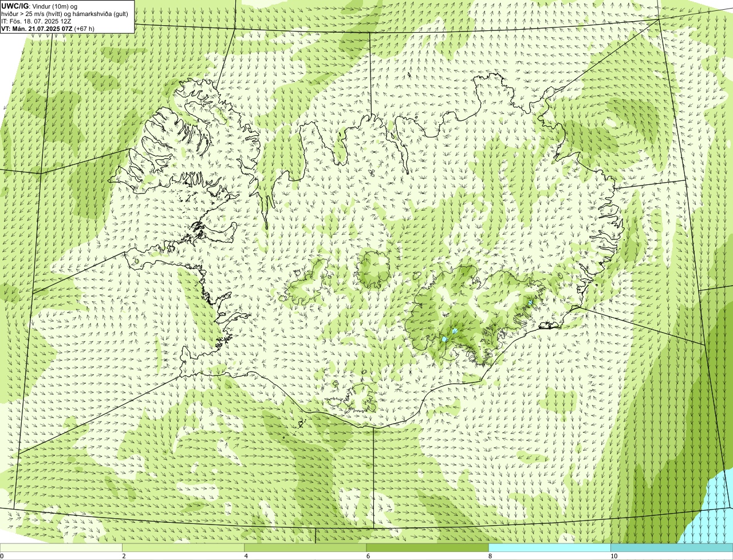
Task: Select the dark green 6–8 legend color segment
Action: [x=427, y=547]
